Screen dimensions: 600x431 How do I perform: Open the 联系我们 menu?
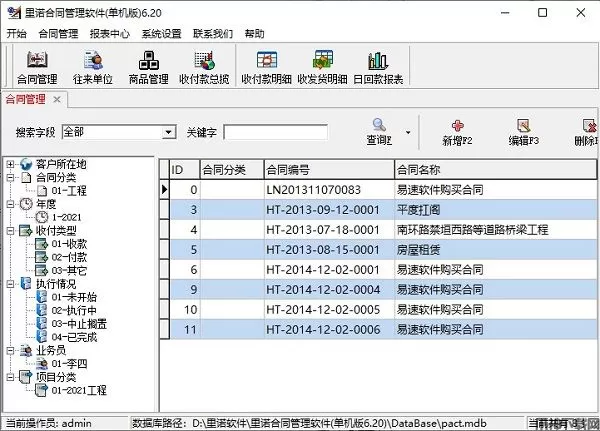click(213, 34)
